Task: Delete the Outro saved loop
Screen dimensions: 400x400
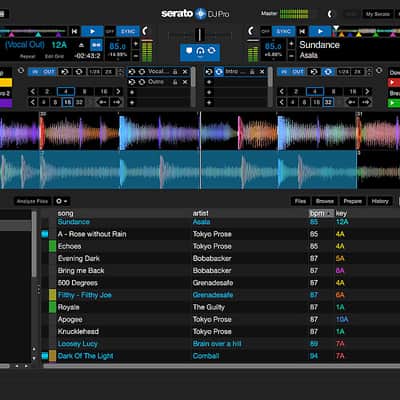Action: coord(185,82)
